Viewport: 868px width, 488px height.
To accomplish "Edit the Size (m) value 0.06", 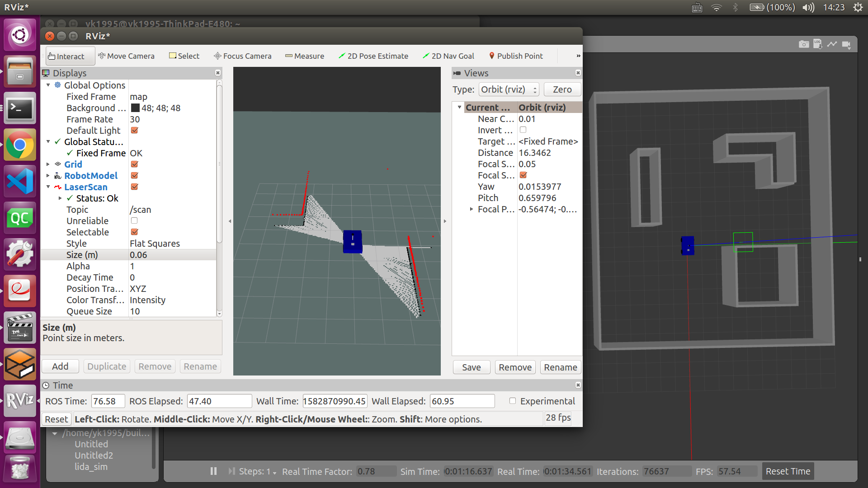I will point(172,255).
